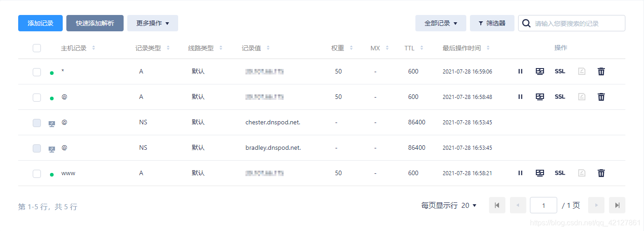This screenshot has height=231, width=644.
Task: Pause the * host record
Action: pyautogui.click(x=520, y=71)
